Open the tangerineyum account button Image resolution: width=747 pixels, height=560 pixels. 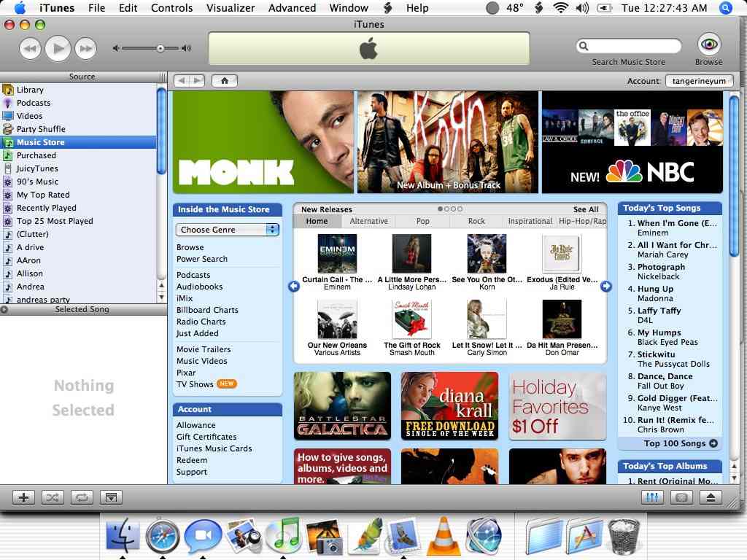(699, 81)
